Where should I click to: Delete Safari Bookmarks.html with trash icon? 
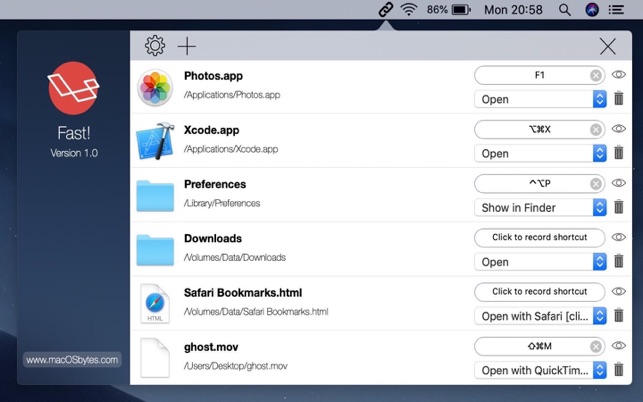point(619,315)
